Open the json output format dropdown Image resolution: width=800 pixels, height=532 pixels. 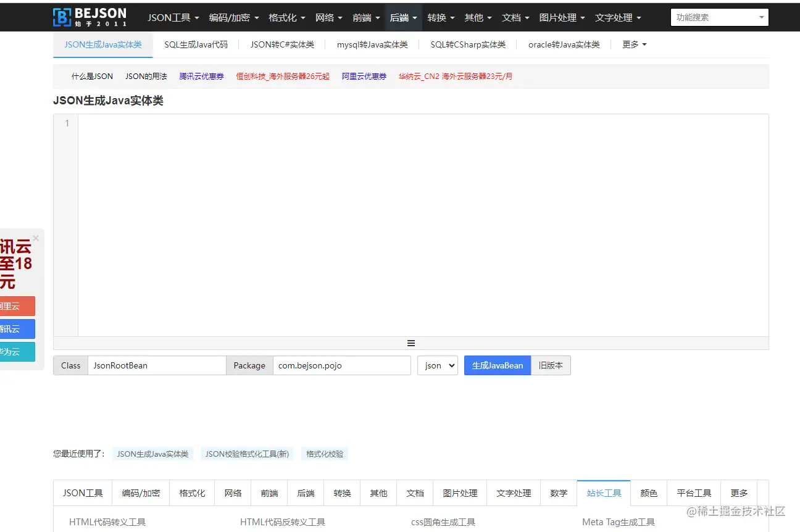click(x=437, y=365)
